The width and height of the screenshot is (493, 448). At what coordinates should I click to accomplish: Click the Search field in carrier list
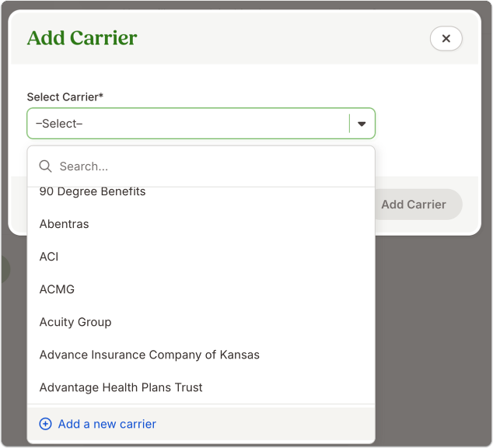pyautogui.click(x=201, y=166)
